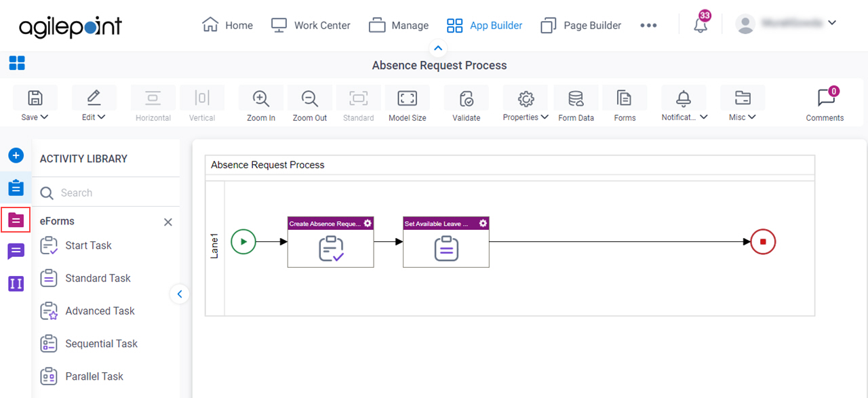
Task: Select the Advanced Task activity
Action: [87, 311]
